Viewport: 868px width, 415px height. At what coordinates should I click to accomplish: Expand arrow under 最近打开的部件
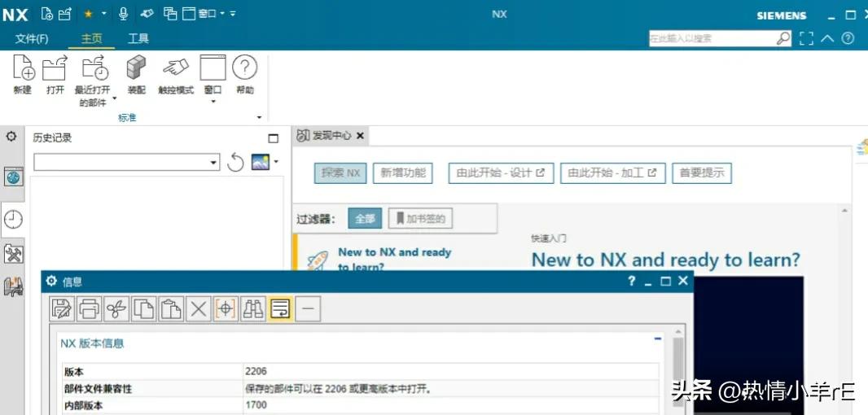(x=115, y=99)
